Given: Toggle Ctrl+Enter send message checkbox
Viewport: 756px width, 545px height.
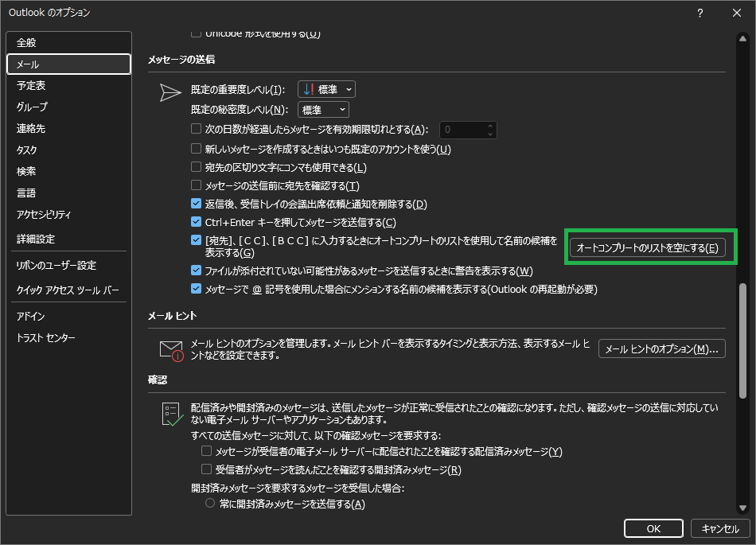Looking at the screenshot, I should pos(196,222).
